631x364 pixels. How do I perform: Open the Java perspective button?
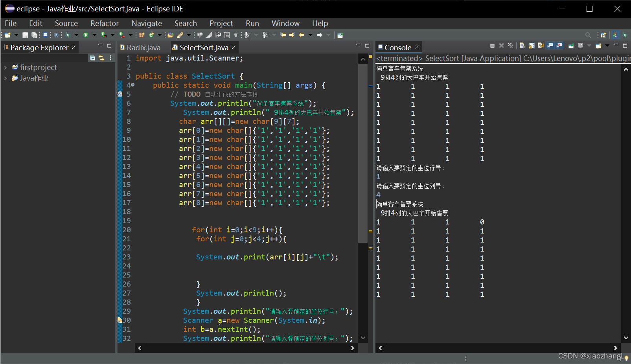pos(615,35)
